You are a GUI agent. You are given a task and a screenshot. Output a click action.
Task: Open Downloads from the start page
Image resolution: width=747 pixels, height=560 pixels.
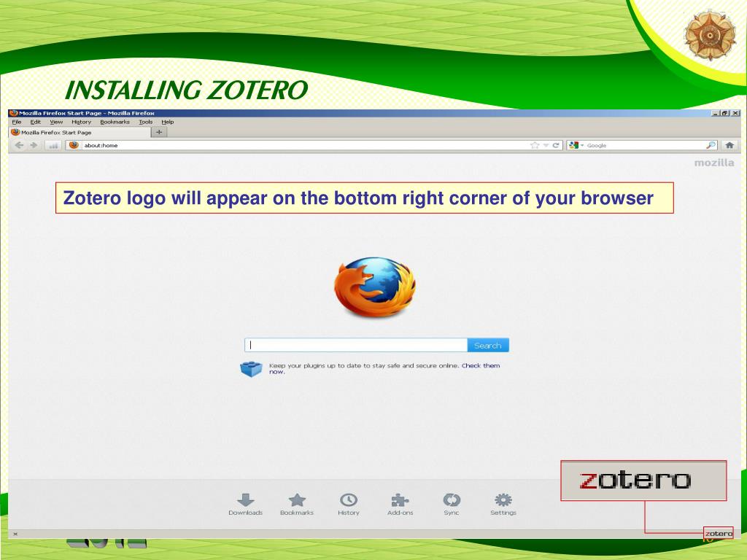coord(245,505)
